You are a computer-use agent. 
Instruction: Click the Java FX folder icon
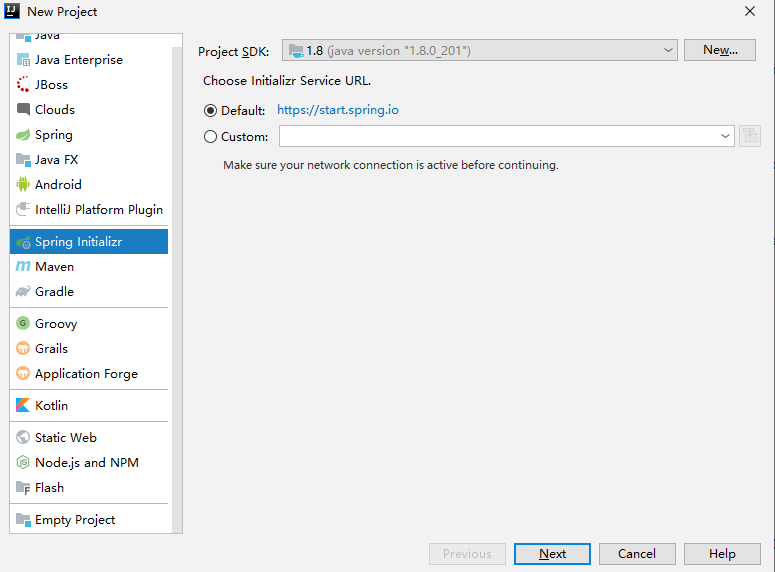[23, 160]
